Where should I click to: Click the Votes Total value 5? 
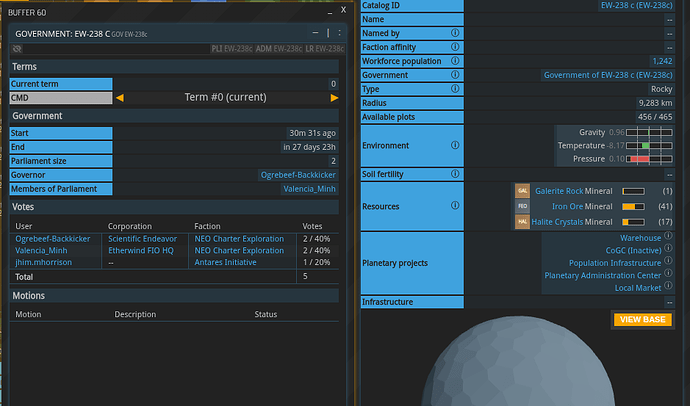pyautogui.click(x=305, y=276)
